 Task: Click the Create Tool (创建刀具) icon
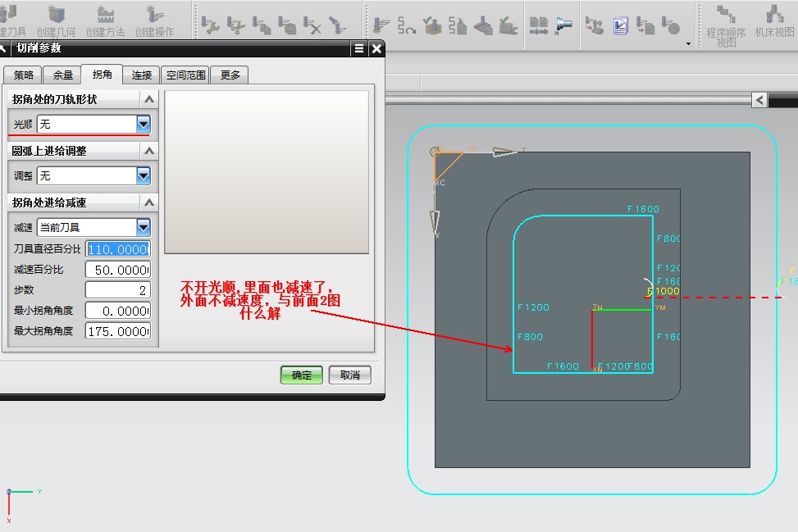tap(9, 20)
